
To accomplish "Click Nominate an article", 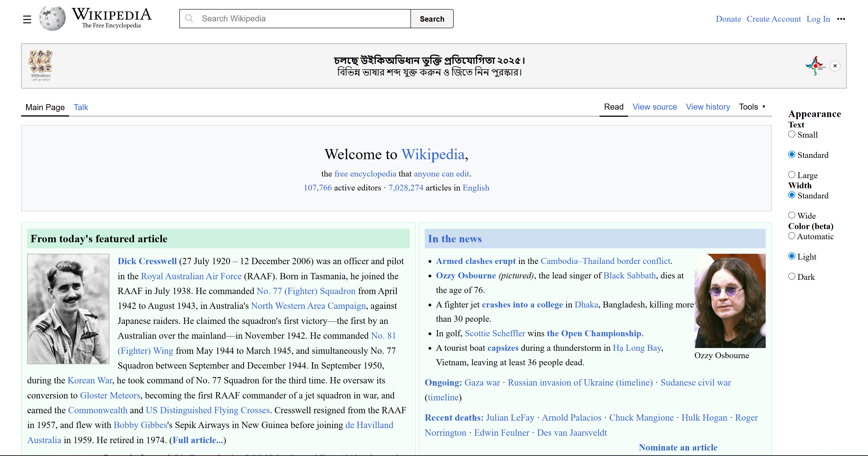I will 678,448.
